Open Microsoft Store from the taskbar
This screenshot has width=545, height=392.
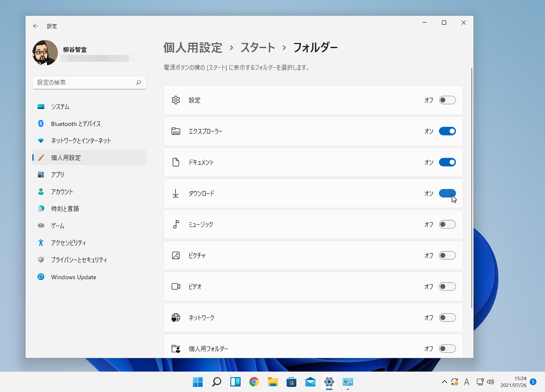click(x=291, y=382)
